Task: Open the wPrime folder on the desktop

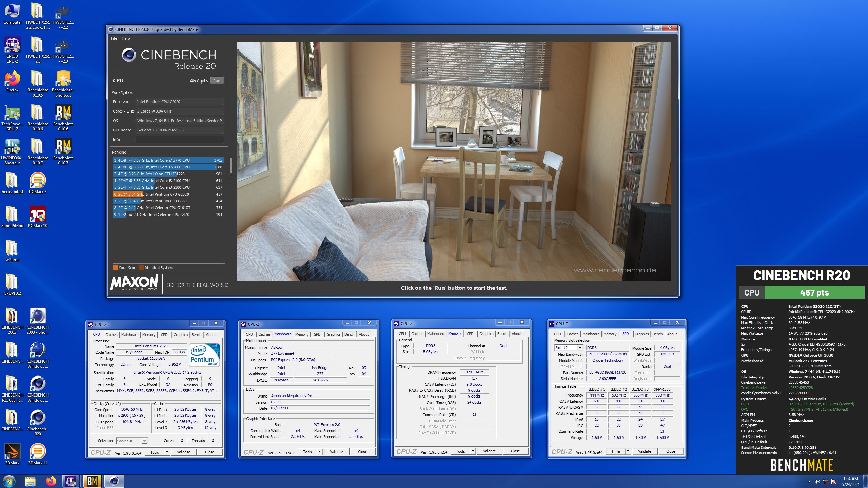Action: tap(12, 251)
